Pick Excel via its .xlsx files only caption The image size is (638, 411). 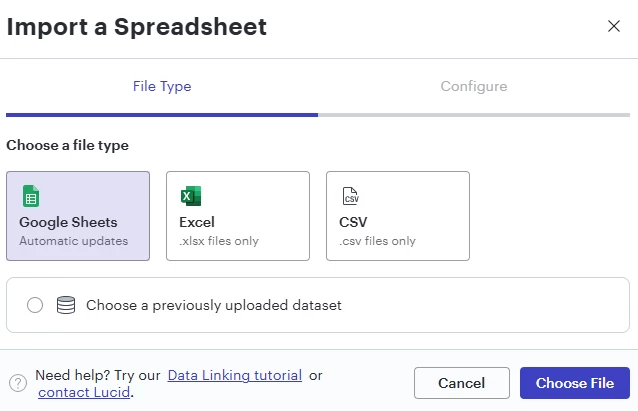coord(219,241)
